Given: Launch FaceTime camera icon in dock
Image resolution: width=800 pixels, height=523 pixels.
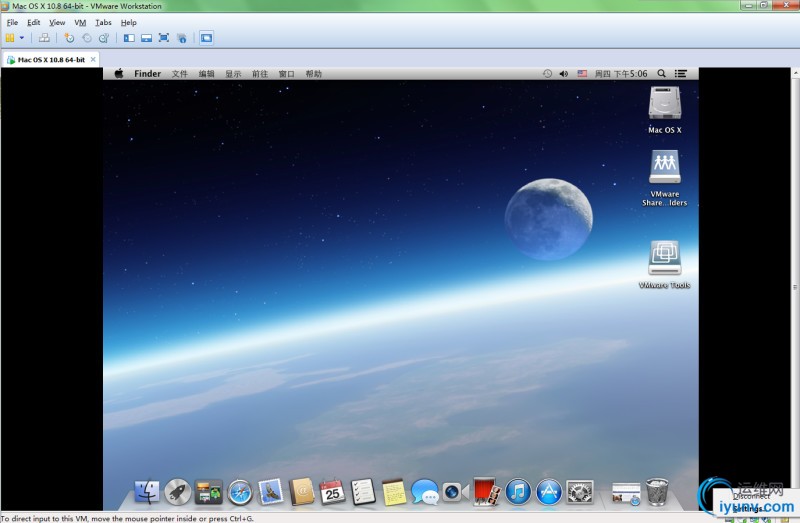Looking at the screenshot, I should (x=456, y=492).
